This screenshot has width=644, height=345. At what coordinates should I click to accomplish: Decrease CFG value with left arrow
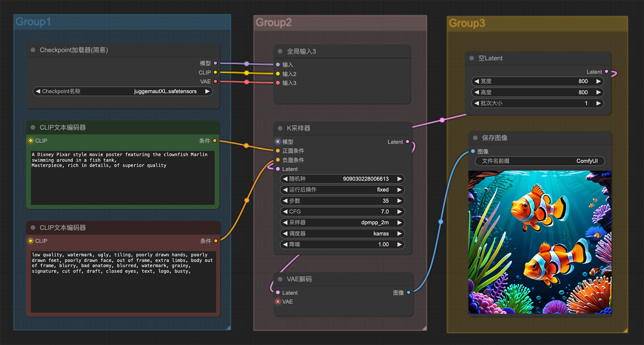click(285, 212)
